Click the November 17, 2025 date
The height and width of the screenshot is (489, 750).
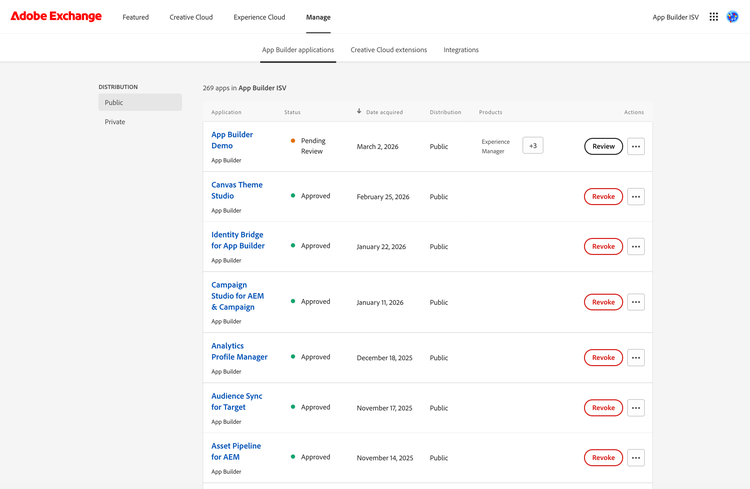384,408
